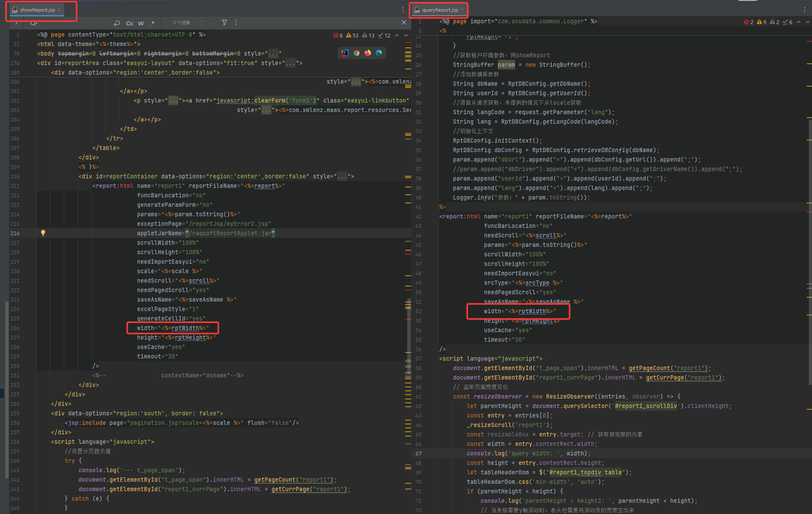Open in Chrome browser icon
The height and width of the screenshot is (514, 812).
pos(356,53)
